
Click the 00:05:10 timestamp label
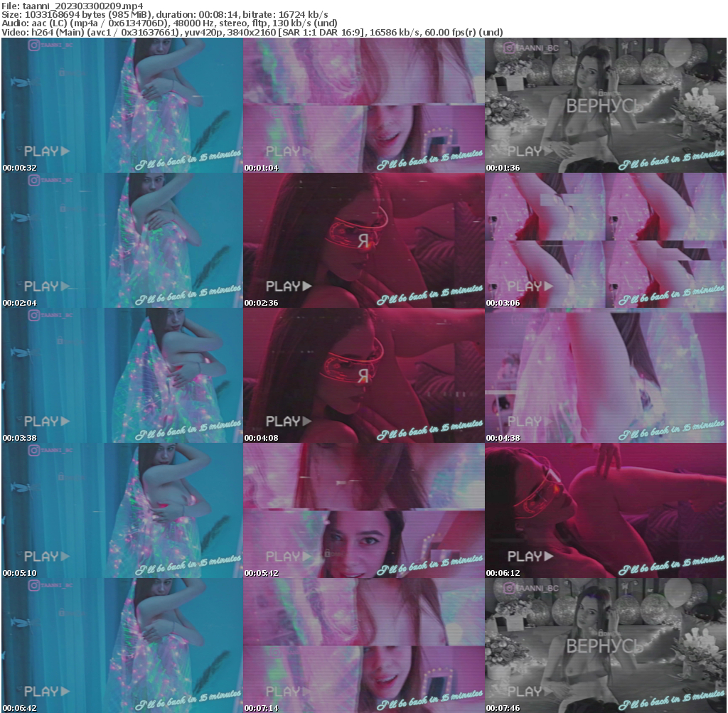tap(19, 573)
